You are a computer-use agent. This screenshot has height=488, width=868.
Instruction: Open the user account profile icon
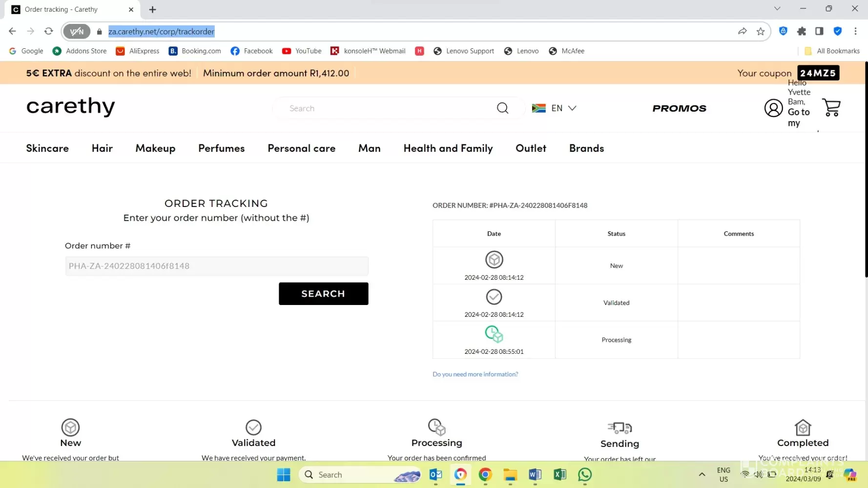coord(773,108)
